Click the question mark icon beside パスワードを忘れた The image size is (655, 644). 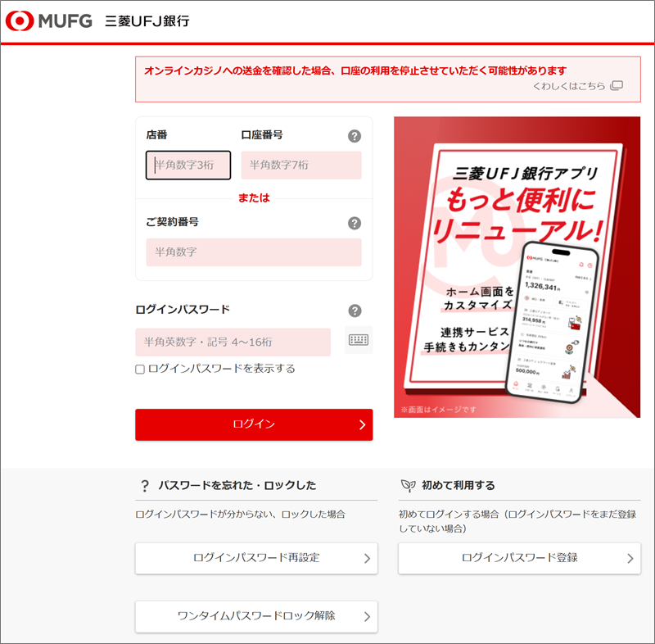click(145, 486)
